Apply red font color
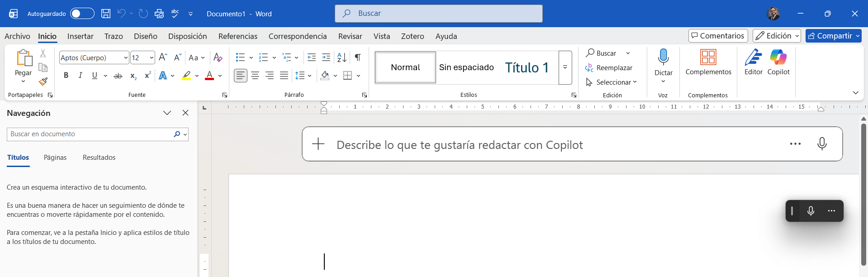Viewport: 868px width, 277px height. tap(209, 76)
